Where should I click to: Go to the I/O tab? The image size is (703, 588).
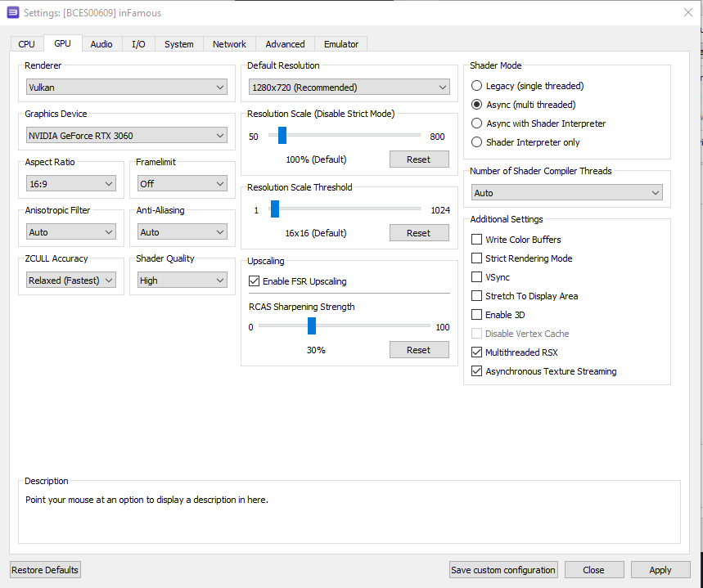coord(138,44)
